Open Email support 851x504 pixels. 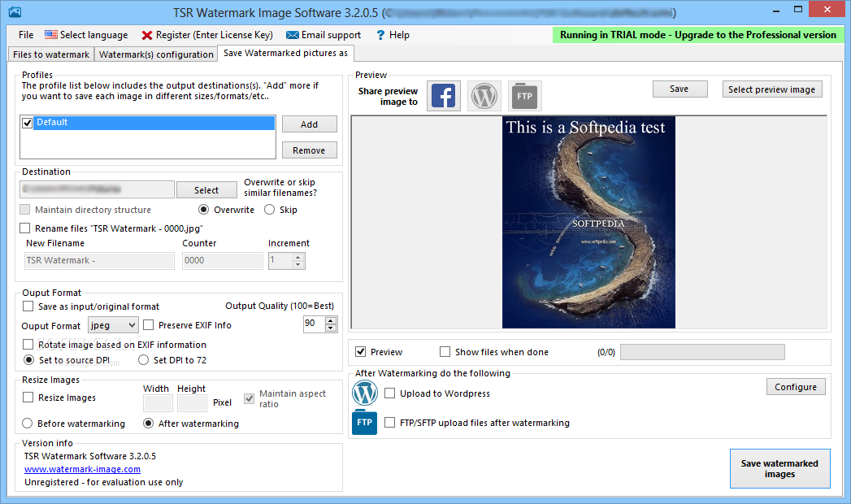323,35
